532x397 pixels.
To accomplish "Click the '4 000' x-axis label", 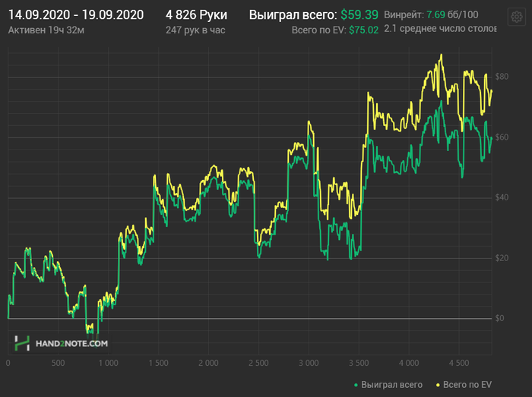I will tap(409, 363).
